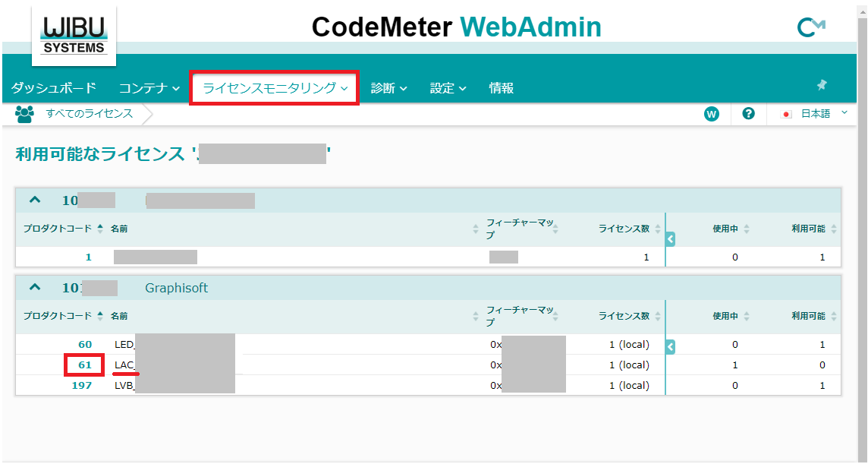This screenshot has height=464, width=868.
Task: Sort first table by プロダクトコード
Action: tap(63, 229)
